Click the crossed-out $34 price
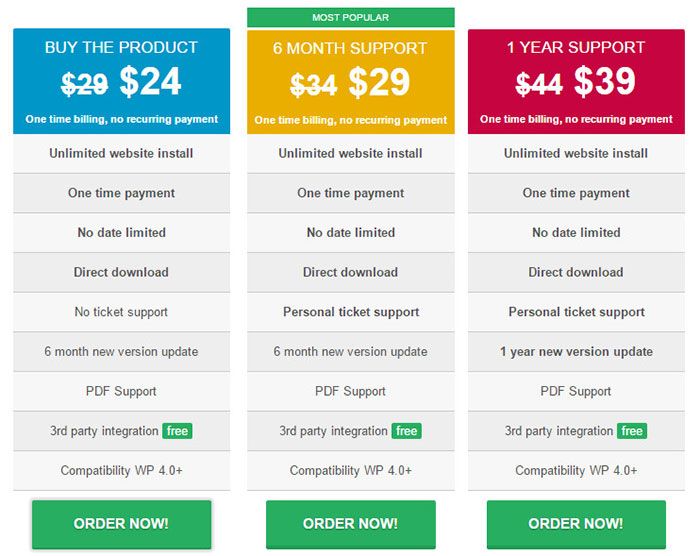 pyautogui.click(x=314, y=86)
